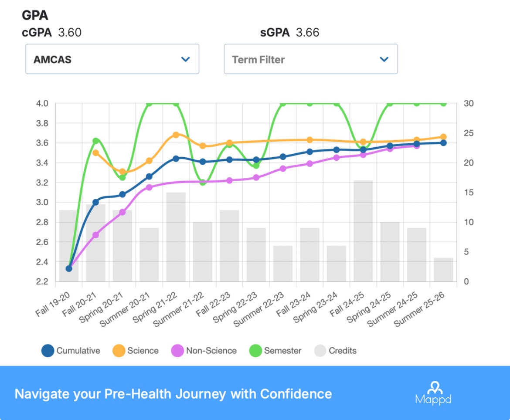Viewport: 510px width, 420px height.
Task: Expand the Term Filter dropdown
Action: (x=310, y=59)
